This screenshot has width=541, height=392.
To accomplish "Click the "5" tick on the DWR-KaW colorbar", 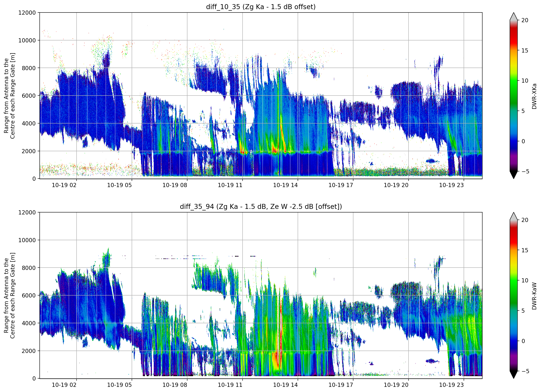I will point(523,311).
